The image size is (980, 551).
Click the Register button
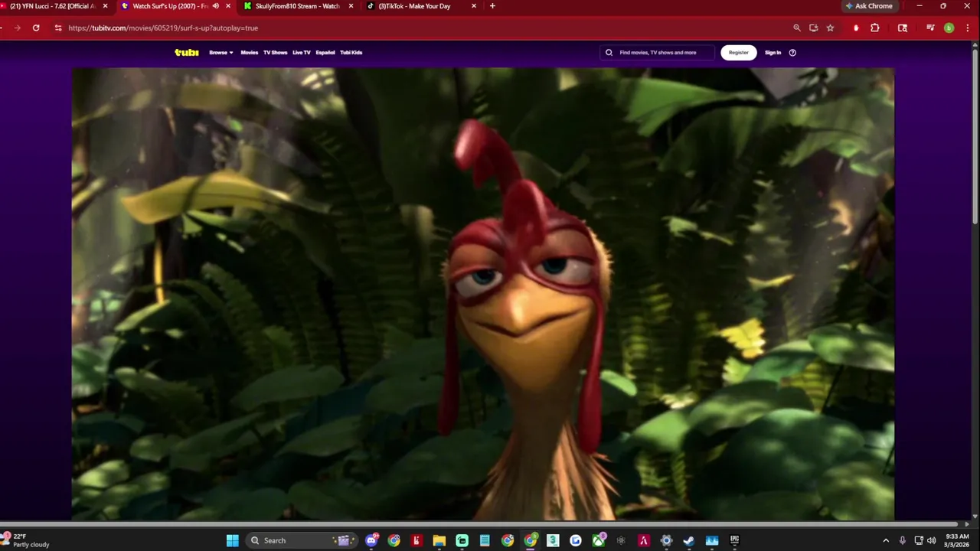(x=739, y=53)
